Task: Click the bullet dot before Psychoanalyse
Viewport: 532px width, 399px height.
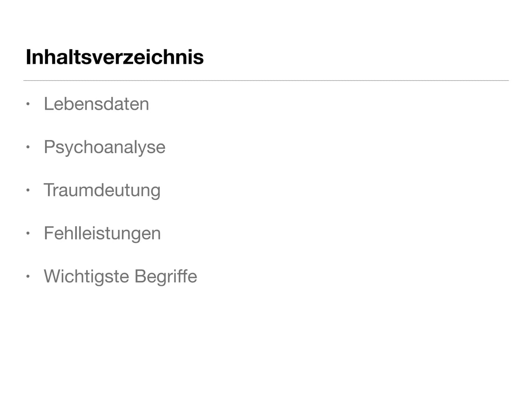Action: (x=28, y=147)
